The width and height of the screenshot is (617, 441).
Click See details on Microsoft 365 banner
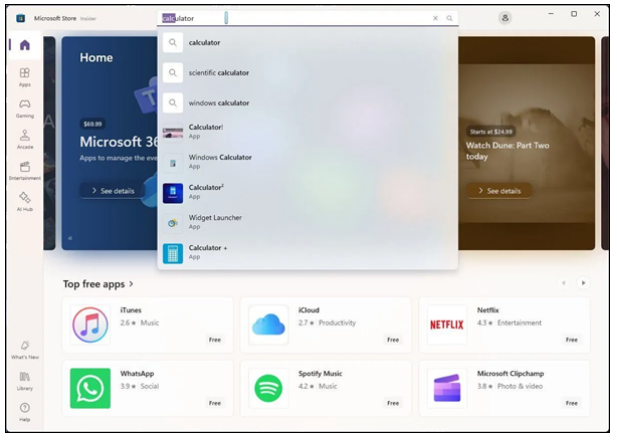[113, 191]
